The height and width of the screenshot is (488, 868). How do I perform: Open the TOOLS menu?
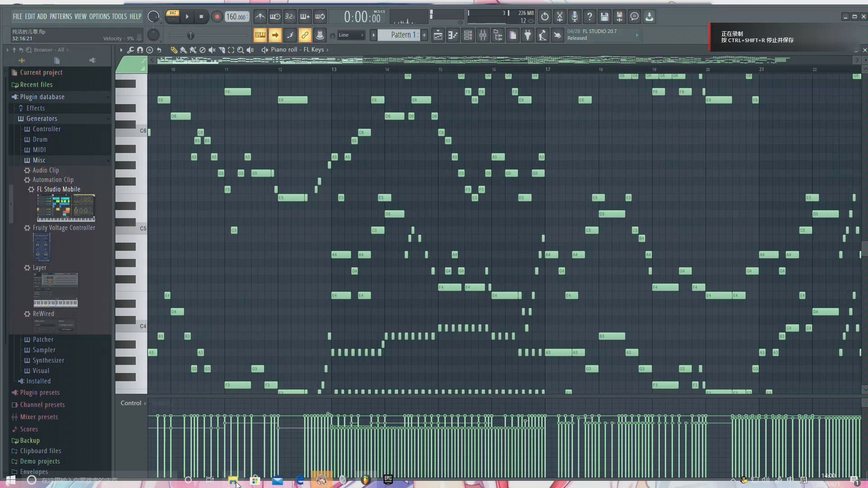[119, 16]
